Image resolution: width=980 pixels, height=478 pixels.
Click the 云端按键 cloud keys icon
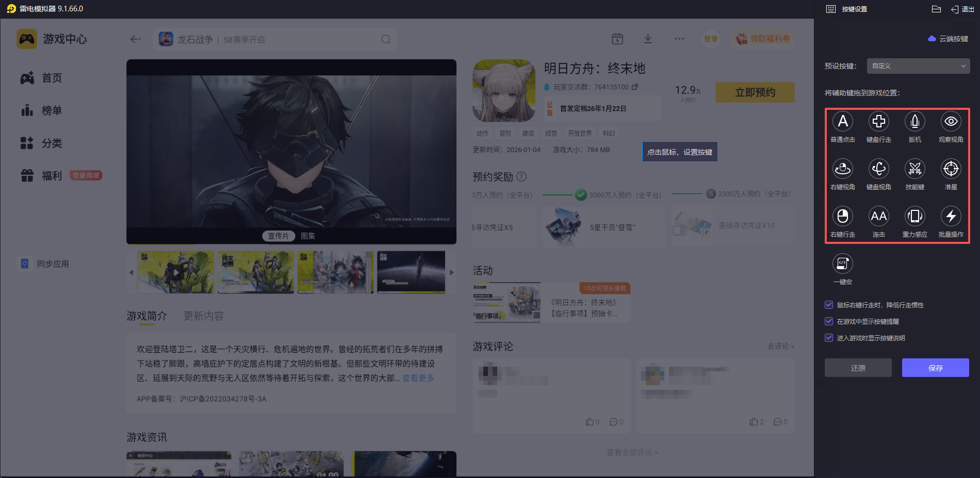tap(932, 39)
